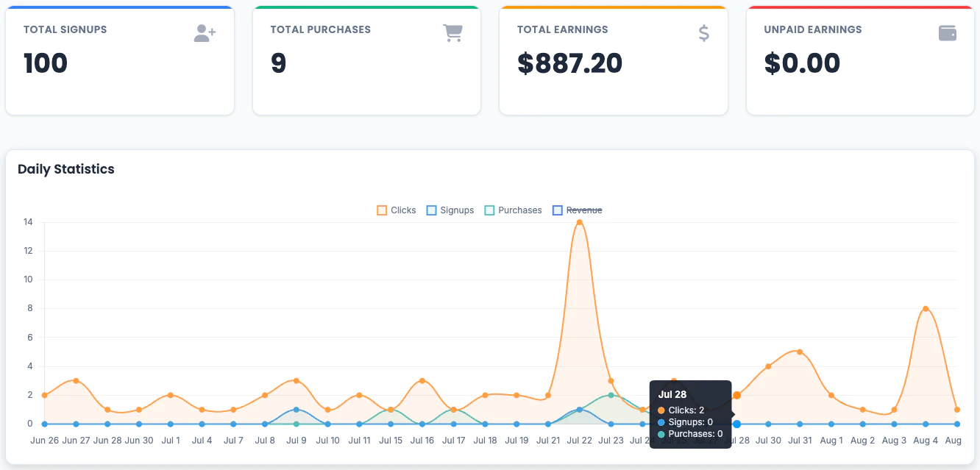Click the $887.20 earnings value

(569, 63)
